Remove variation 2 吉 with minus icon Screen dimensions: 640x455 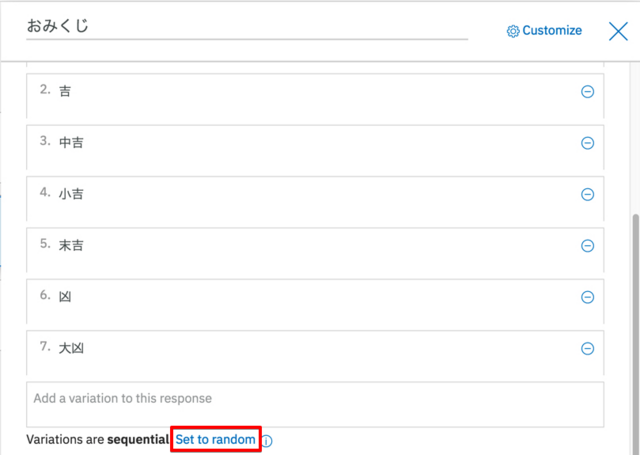[x=587, y=91]
